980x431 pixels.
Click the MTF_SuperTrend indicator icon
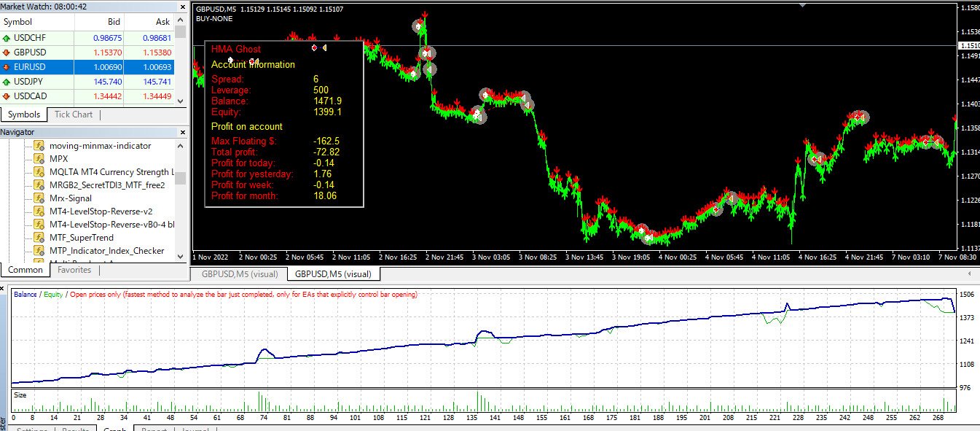point(39,237)
